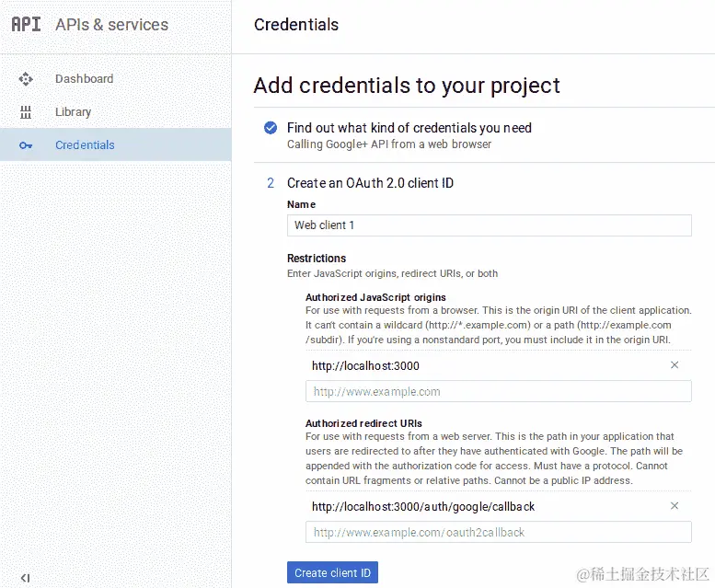Image resolution: width=715 pixels, height=588 pixels.
Task: Click the Name field with Web client 1
Action: pos(489,225)
